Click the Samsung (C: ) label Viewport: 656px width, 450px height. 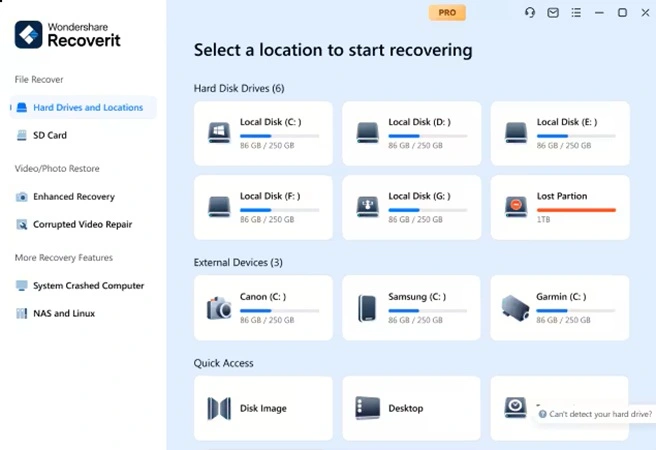tap(417, 297)
